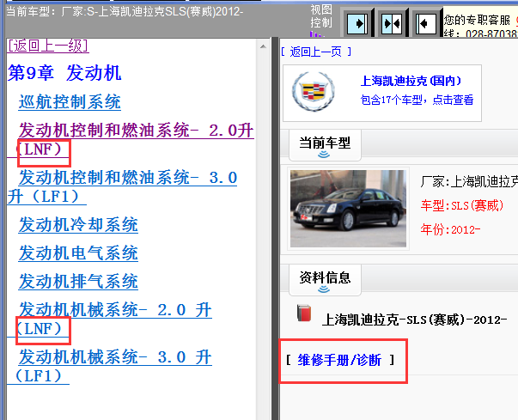Open 发动机机械系统- 3.0 升 (LF1) link
This screenshot has height=420, width=518.
pos(109,367)
